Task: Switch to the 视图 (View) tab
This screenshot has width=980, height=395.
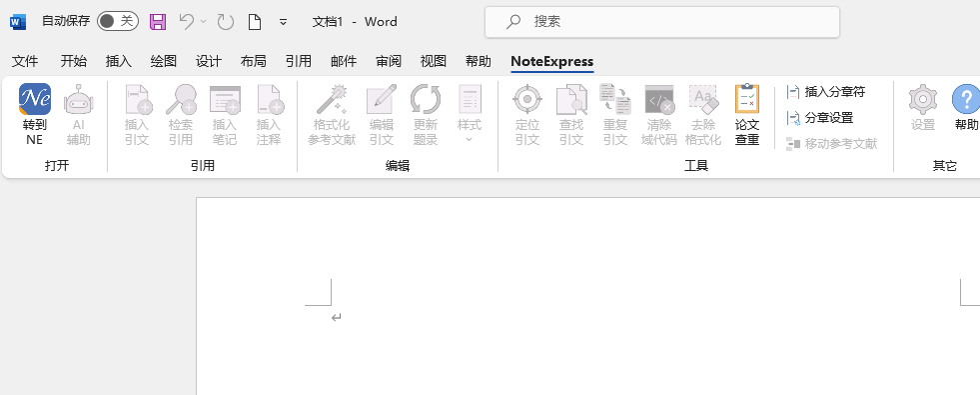Action: point(434,61)
